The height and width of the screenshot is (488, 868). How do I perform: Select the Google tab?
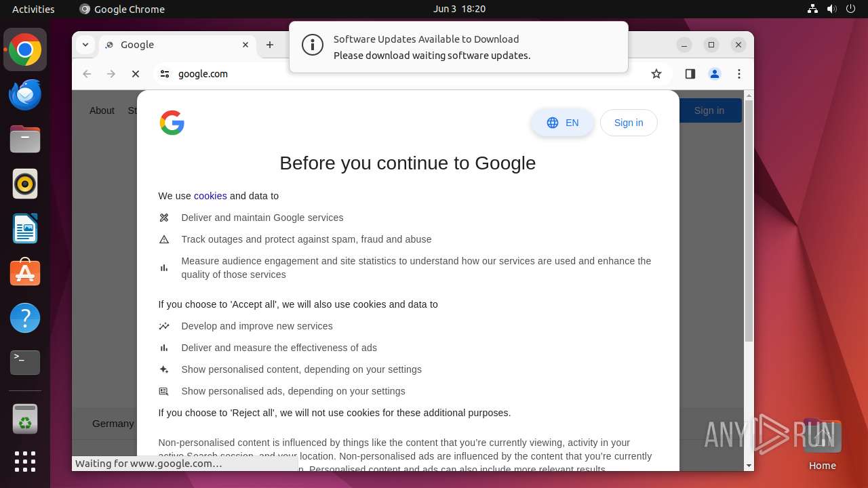click(x=178, y=45)
